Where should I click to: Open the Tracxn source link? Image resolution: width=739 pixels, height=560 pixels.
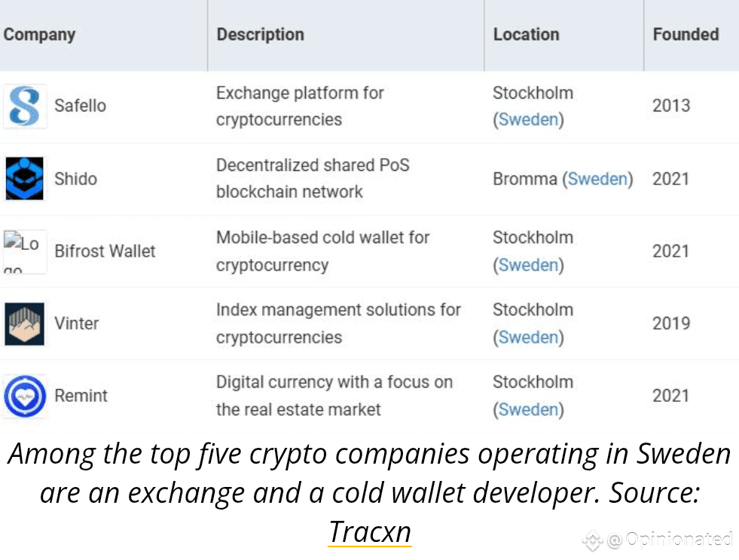[370, 531]
